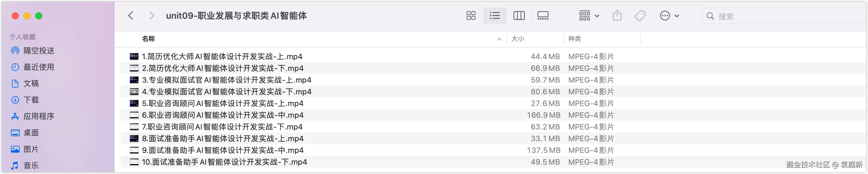Image resolution: width=868 pixels, height=174 pixels.
Task: Switch to column view
Action: pos(518,16)
